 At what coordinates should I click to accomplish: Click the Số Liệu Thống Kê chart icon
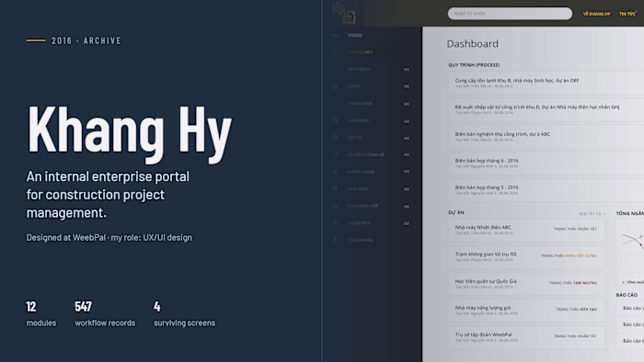[x=335, y=154]
